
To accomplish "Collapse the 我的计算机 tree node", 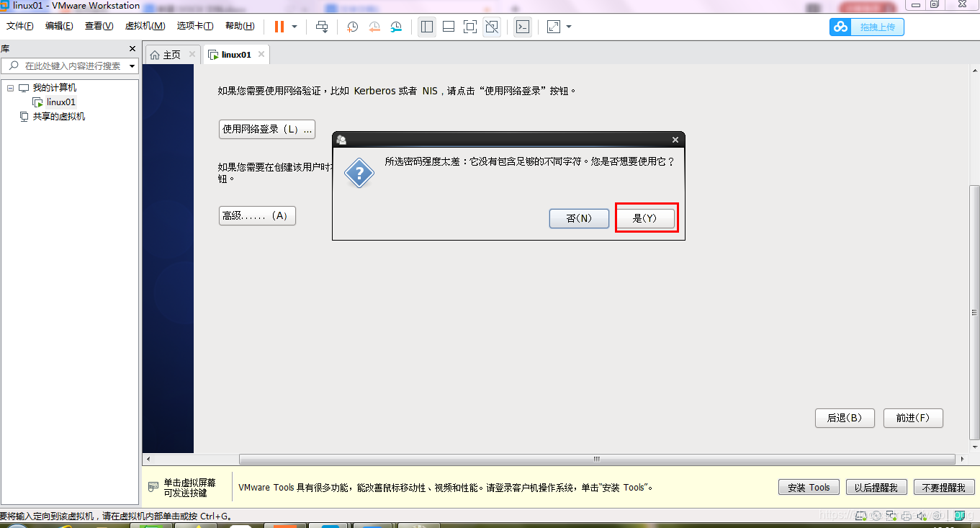I will click(x=9, y=87).
